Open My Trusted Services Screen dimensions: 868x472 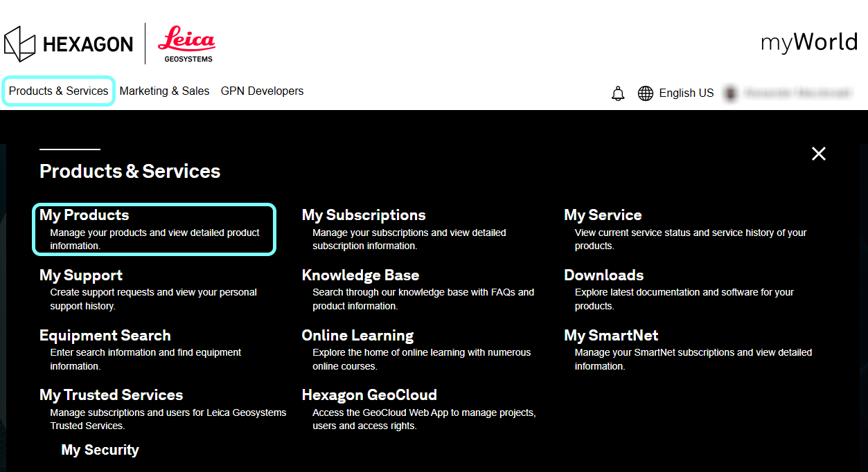click(x=112, y=395)
